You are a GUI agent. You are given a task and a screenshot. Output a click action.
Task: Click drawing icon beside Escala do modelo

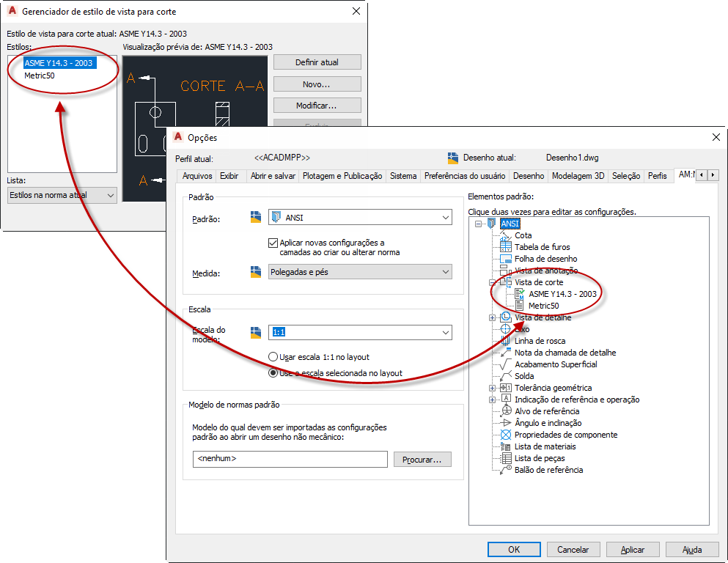tap(255, 332)
